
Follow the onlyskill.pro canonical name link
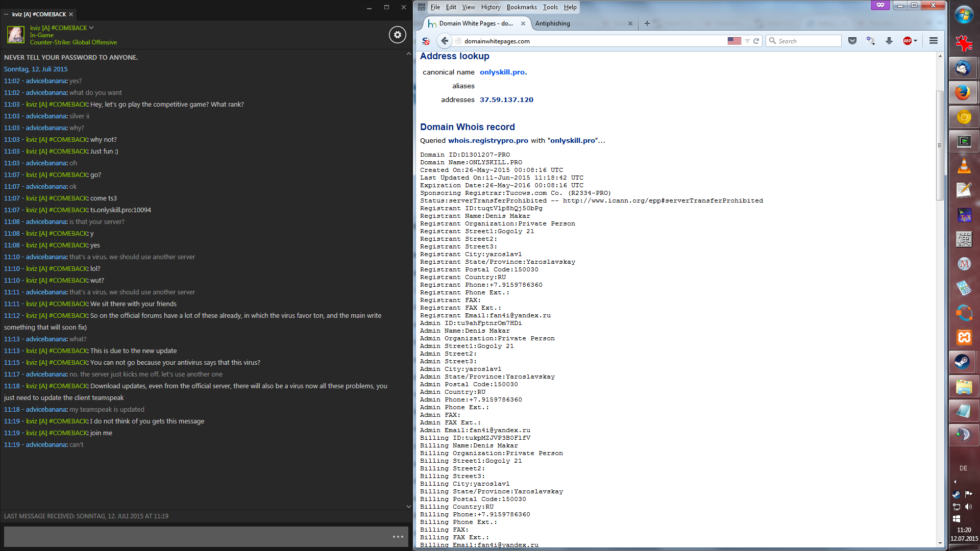503,72
